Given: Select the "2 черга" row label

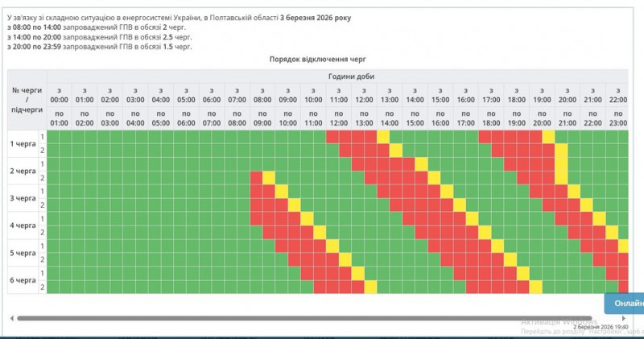Looking at the screenshot, I should click(x=22, y=171).
